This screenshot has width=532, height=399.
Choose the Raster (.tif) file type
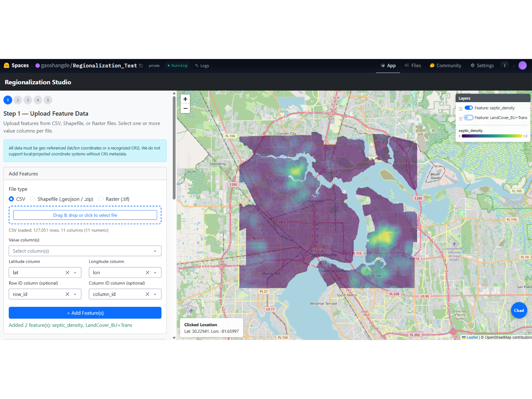(x=101, y=199)
